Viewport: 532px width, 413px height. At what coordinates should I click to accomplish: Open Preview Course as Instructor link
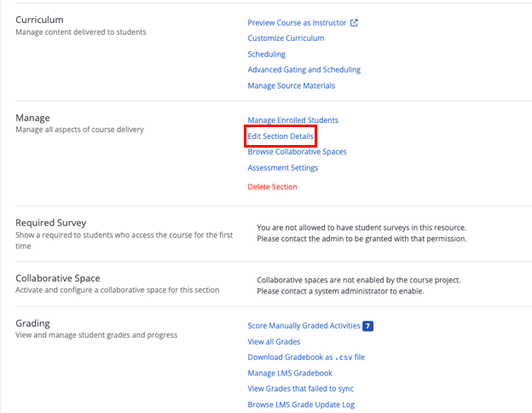pyautogui.click(x=297, y=23)
